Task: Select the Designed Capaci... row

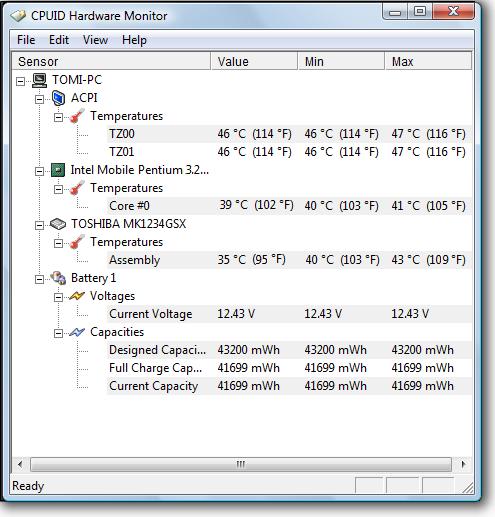Action: [x=289, y=350]
